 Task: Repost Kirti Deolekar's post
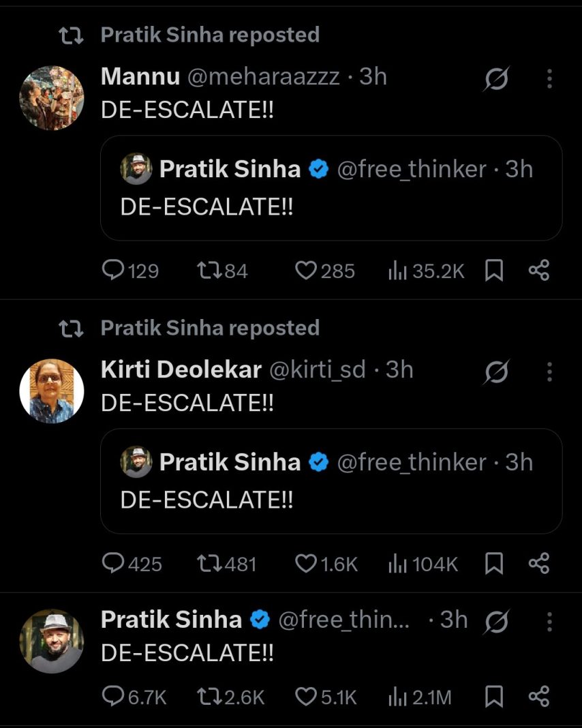click(x=207, y=564)
